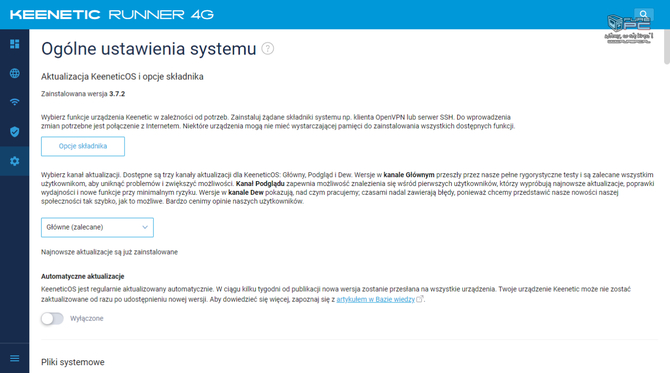Click the Automatyczne aktualizacje heading
Image resolution: width=670 pixels, height=373 pixels.
(x=82, y=276)
